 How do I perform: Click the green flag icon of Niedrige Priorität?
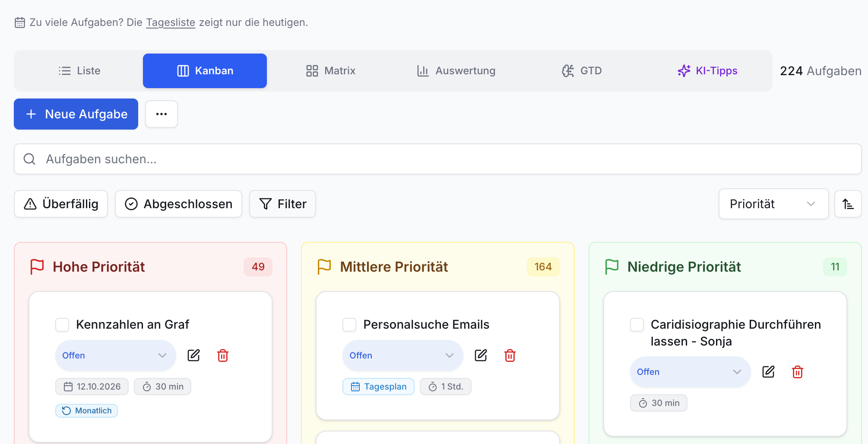612,266
